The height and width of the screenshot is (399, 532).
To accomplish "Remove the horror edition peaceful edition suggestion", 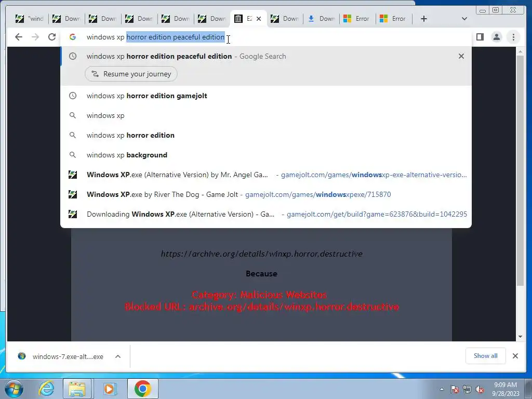I will [x=461, y=56].
